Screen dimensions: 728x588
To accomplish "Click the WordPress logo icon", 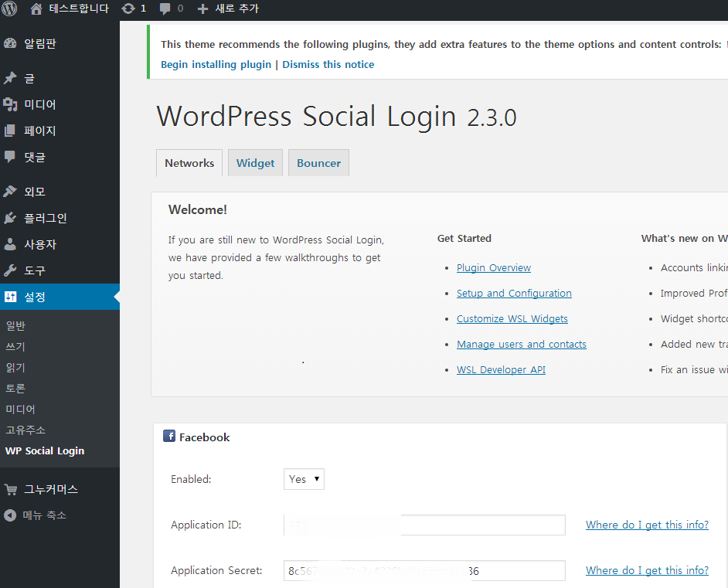I will [9, 8].
